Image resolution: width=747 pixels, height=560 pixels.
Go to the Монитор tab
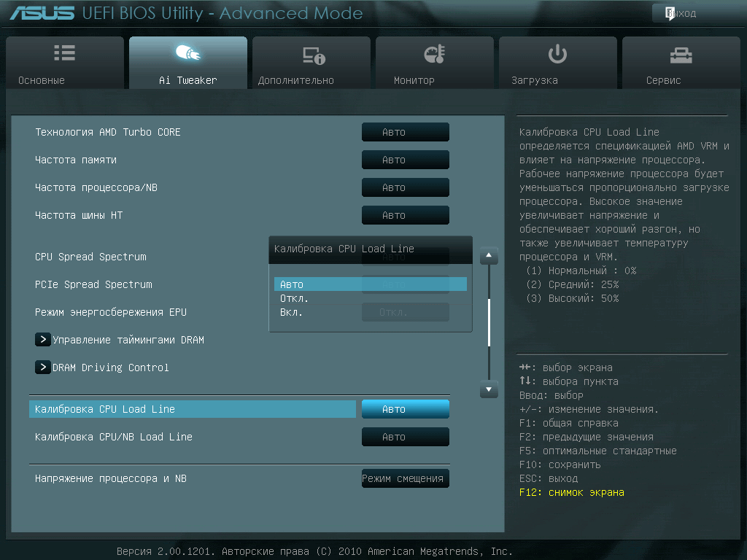[x=435, y=63]
